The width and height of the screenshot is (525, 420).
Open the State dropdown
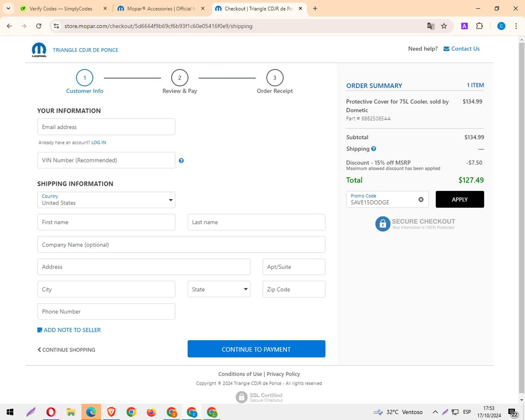219,289
